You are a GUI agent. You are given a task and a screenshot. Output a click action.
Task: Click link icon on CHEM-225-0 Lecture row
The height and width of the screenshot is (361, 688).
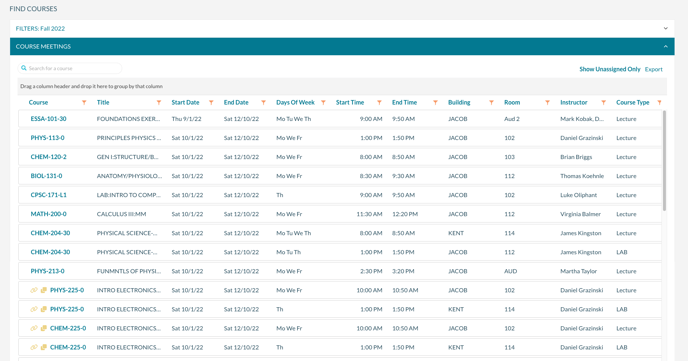(34, 329)
